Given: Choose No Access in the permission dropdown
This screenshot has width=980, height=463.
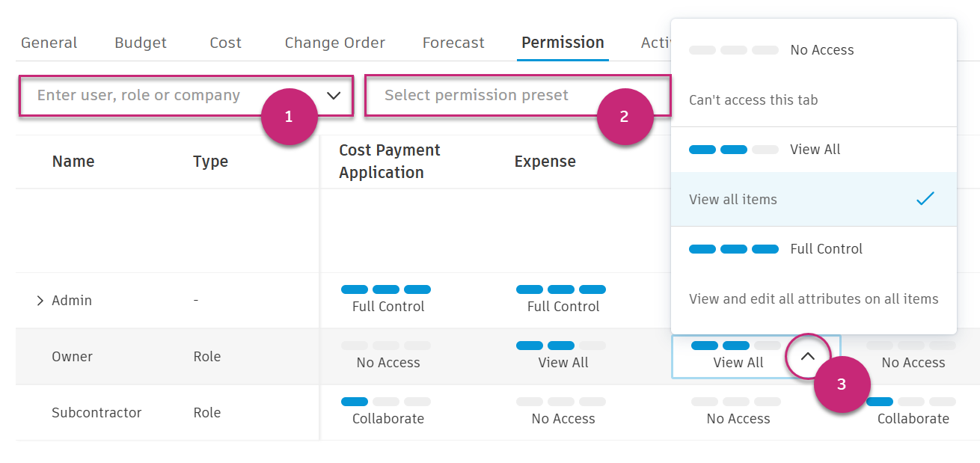Looking at the screenshot, I should (813, 50).
